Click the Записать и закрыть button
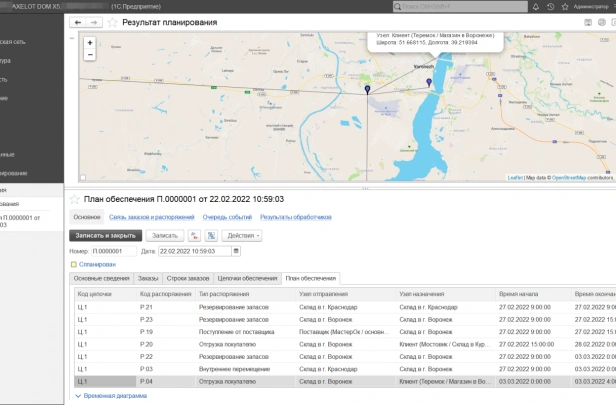The image size is (616, 405). click(106, 236)
